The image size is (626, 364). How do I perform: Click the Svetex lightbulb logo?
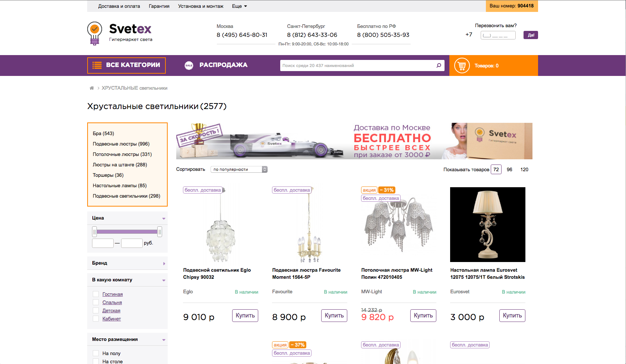click(95, 33)
